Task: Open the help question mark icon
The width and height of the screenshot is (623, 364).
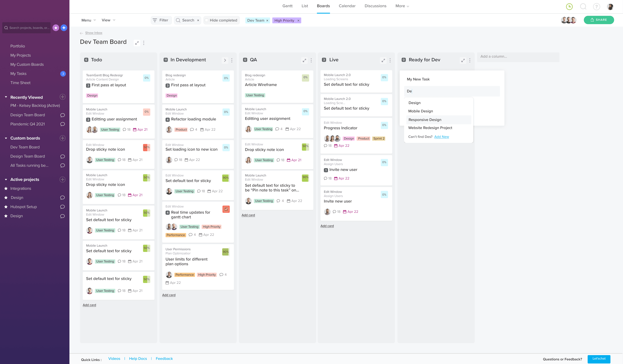Action: point(596,7)
